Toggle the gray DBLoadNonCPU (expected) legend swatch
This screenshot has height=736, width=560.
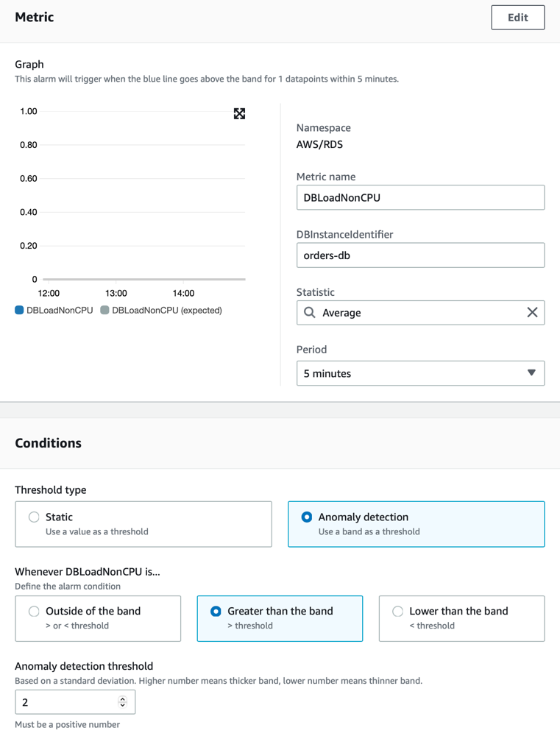click(104, 311)
